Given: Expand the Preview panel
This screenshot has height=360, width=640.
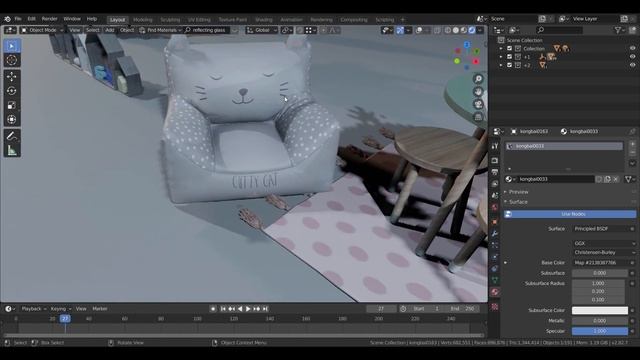Looking at the screenshot, I should tap(518, 192).
